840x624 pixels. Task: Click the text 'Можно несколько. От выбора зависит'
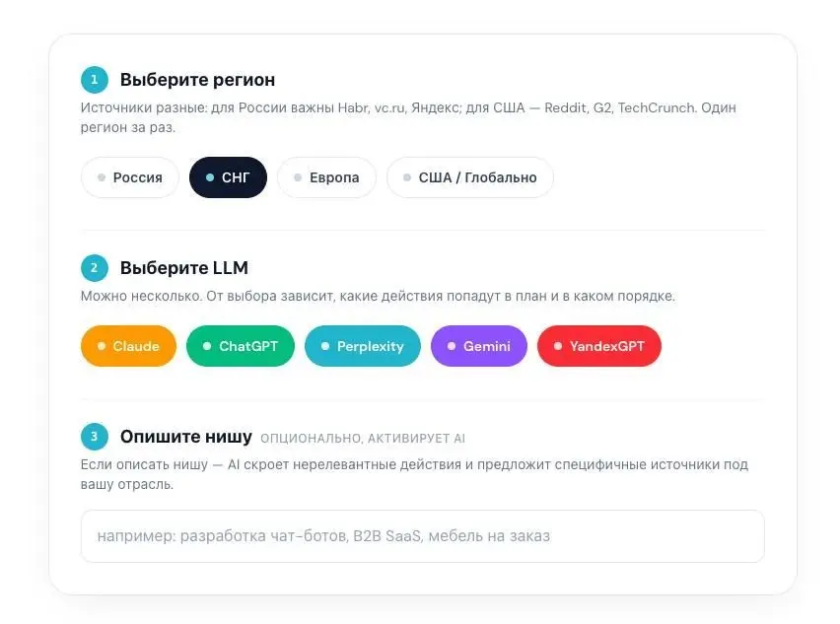(208, 296)
